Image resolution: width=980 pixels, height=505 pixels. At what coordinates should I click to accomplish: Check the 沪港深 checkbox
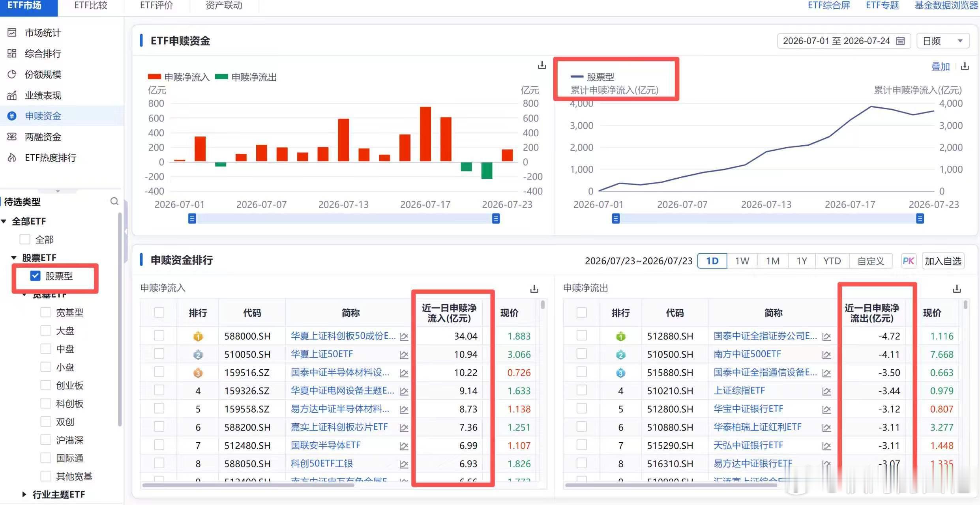[46, 440]
